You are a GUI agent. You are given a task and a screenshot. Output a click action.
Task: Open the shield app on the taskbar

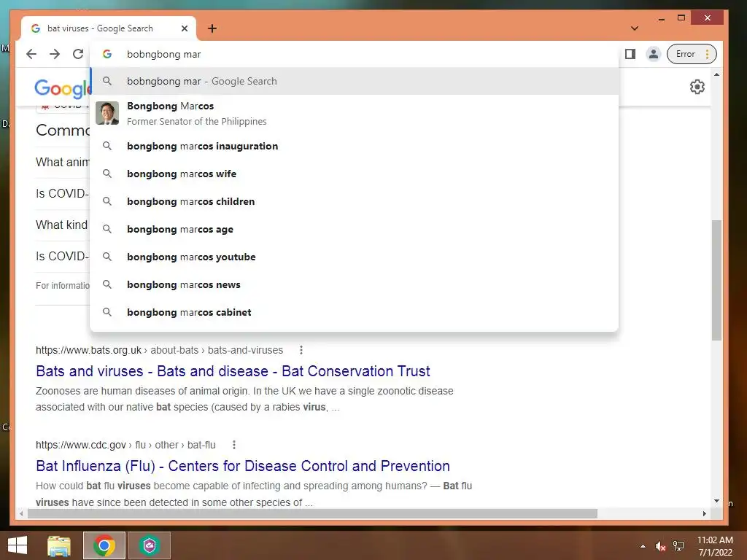point(150,545)
